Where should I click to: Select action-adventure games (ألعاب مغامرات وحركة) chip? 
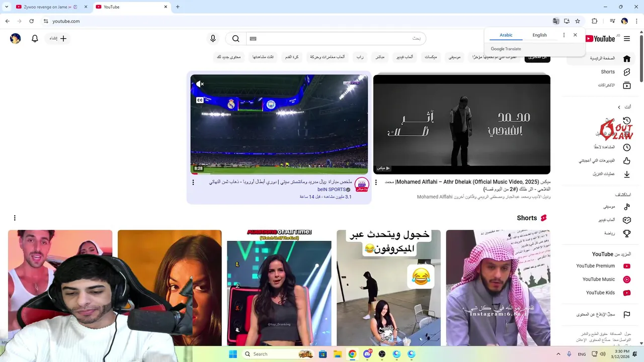(x=328, y=57)
